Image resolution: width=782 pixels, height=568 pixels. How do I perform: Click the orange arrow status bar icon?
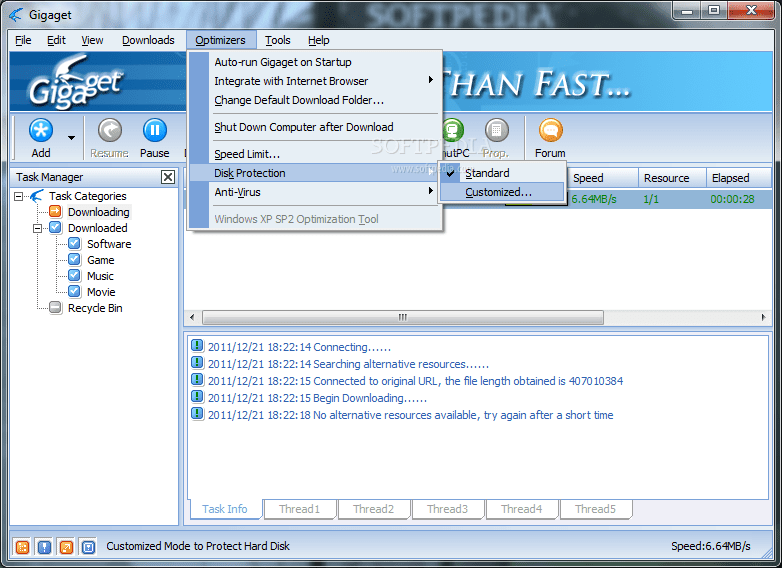66,547
